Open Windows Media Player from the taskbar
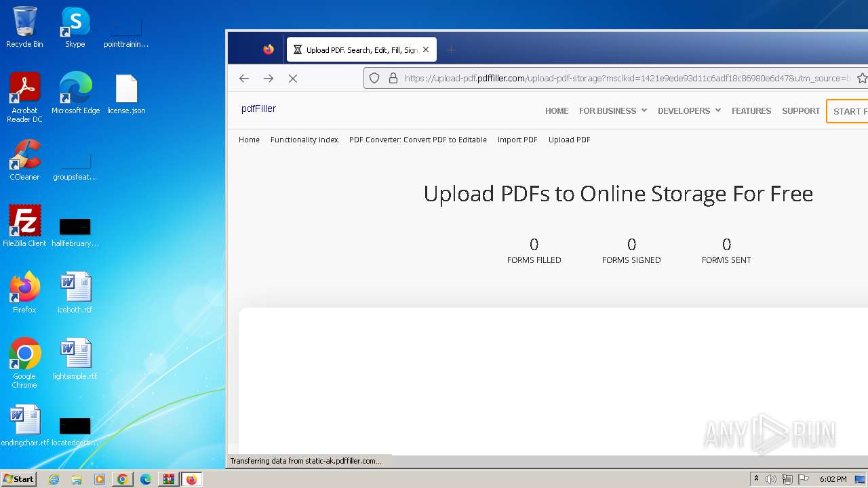 click(x=100, y=479)
